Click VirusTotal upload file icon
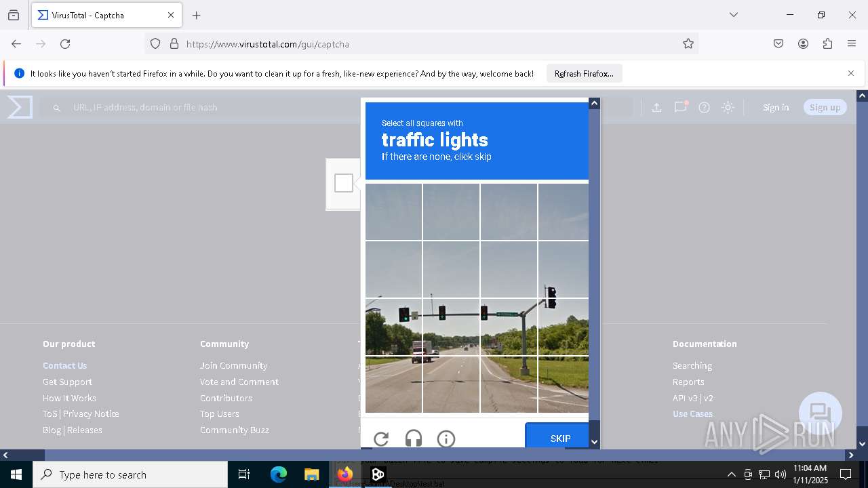The height and width of the screenshot is (488, 868). pos(656,107)
